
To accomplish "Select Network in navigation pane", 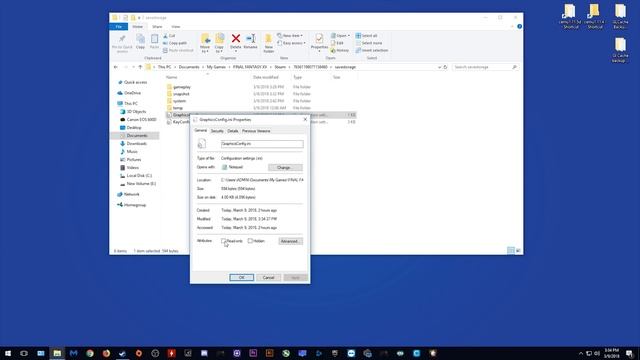I will tap(131, 194).
